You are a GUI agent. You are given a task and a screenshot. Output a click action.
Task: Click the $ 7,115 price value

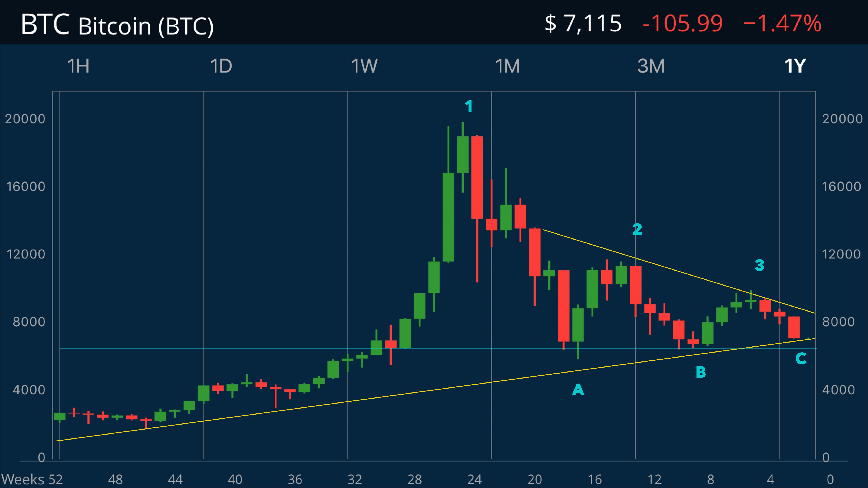tap(583, 24)
